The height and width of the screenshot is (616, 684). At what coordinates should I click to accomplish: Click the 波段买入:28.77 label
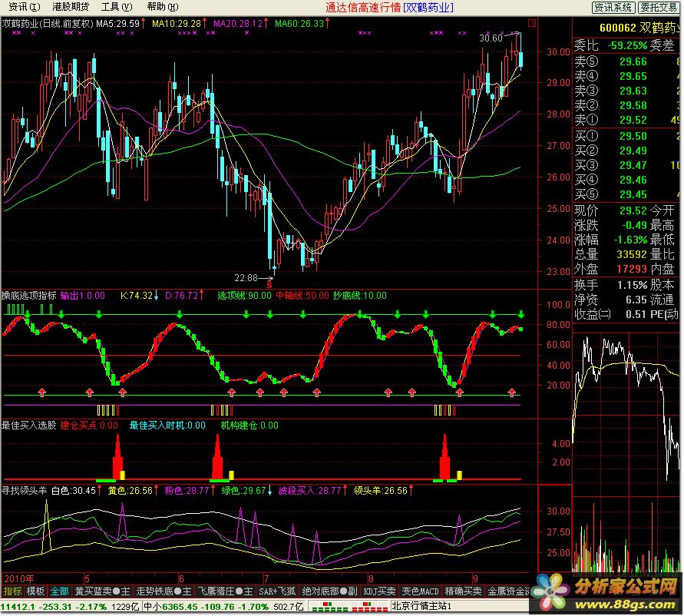tap(309, 491)
